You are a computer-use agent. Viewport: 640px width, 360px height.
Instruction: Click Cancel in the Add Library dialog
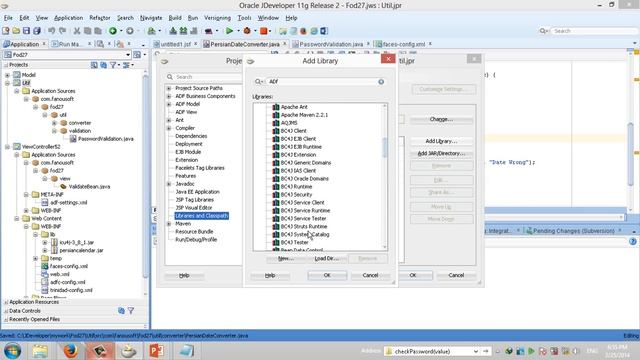[370, 276]
